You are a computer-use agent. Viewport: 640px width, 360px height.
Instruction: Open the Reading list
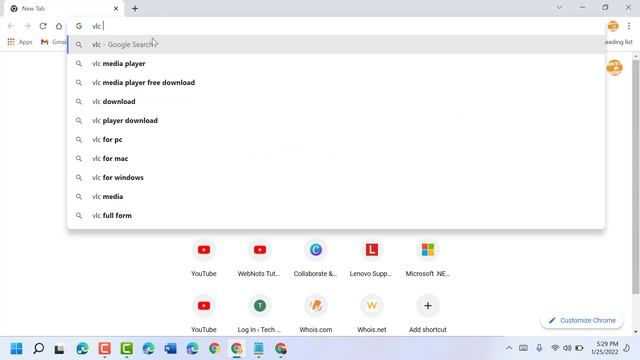click(x=619, y=42)
